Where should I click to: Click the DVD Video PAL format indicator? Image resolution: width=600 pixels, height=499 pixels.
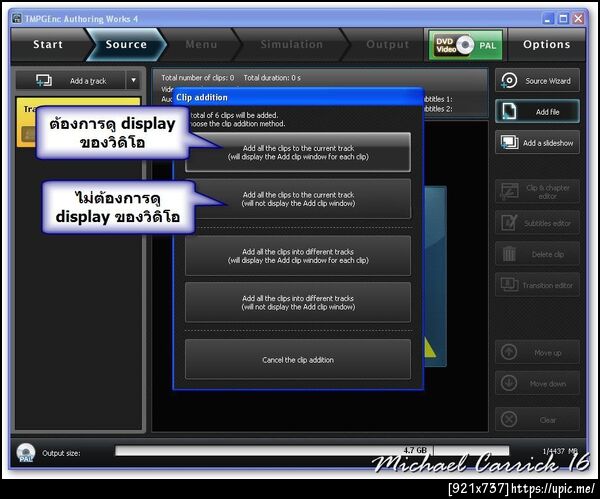click(x=465, y=45)
